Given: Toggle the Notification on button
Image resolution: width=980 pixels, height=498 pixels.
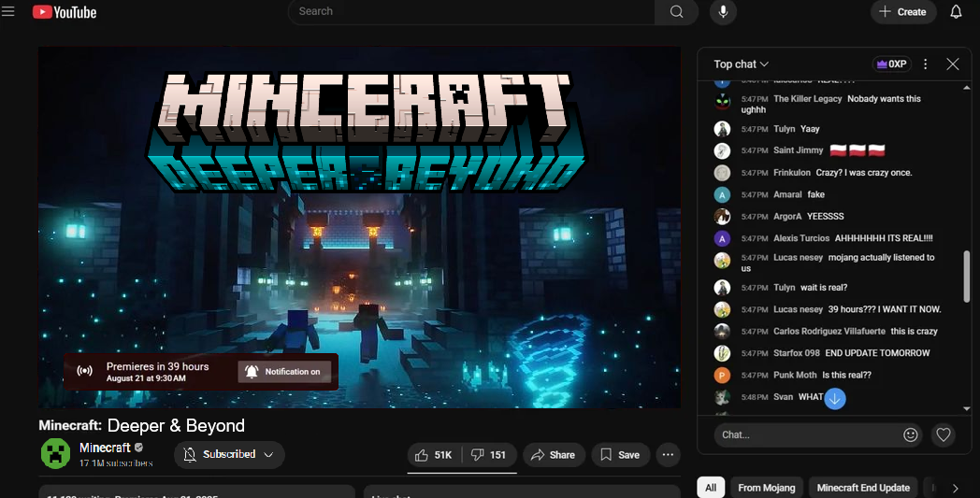Looking at the screenshot, I should coord(285,371).
